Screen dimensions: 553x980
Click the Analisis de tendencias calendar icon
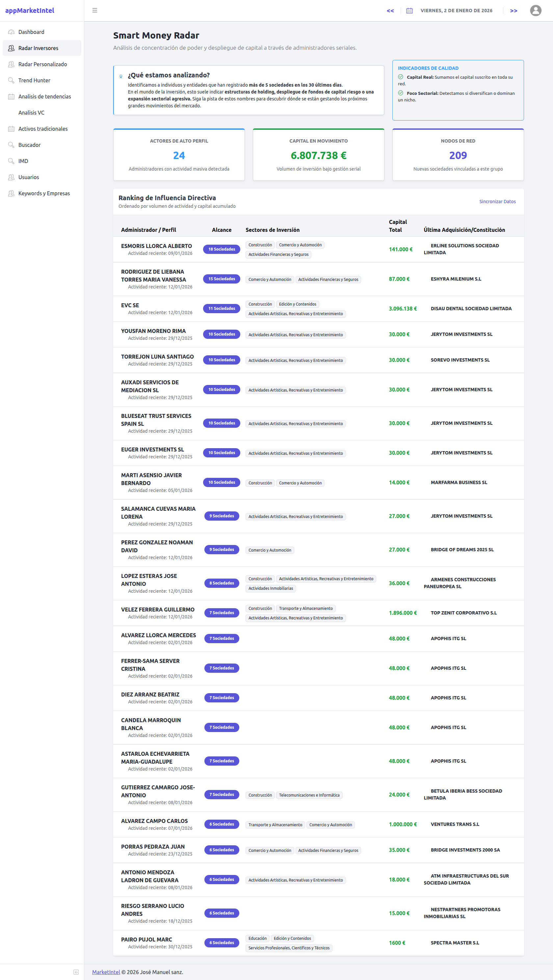point(12,96)
